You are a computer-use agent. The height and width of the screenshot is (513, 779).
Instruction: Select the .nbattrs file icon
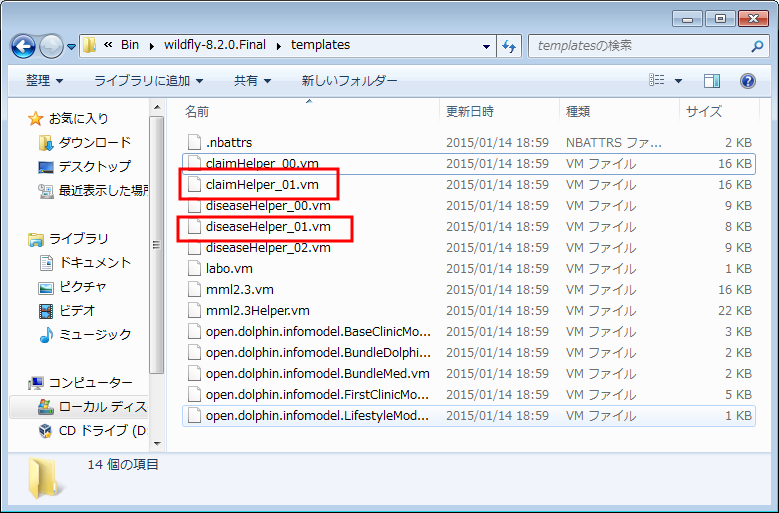coord(194,143)
